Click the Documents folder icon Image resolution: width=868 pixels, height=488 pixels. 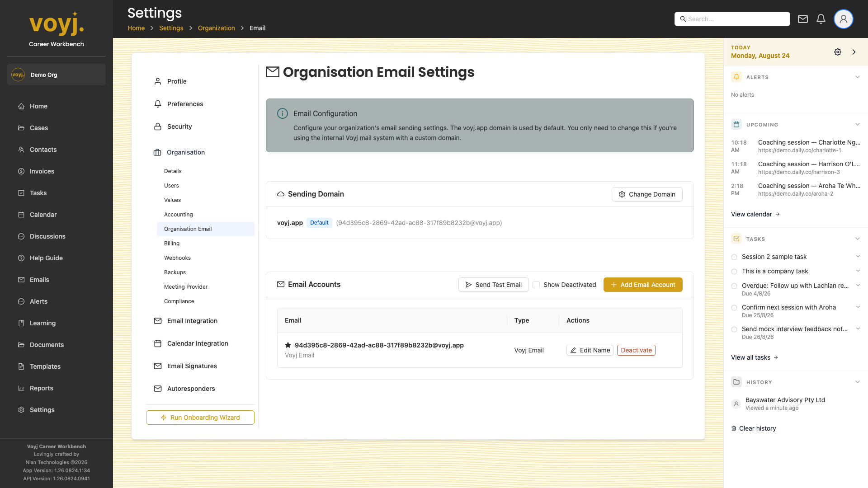pyautogui.click(x=21, y=345)
